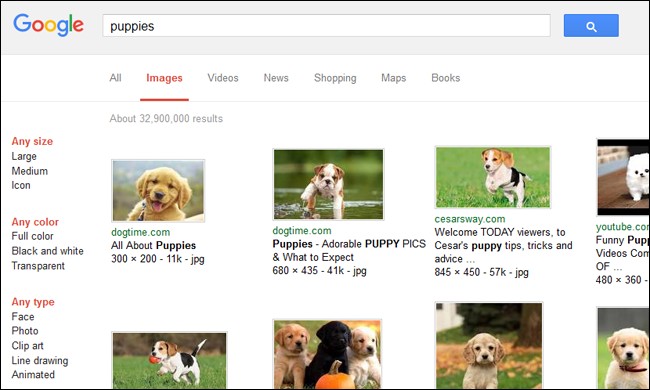
Task: Filter images by Large size
Action: tap(24, 156)
